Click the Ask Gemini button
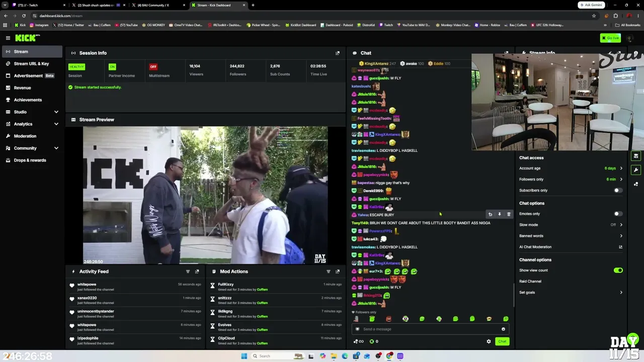 591,5
